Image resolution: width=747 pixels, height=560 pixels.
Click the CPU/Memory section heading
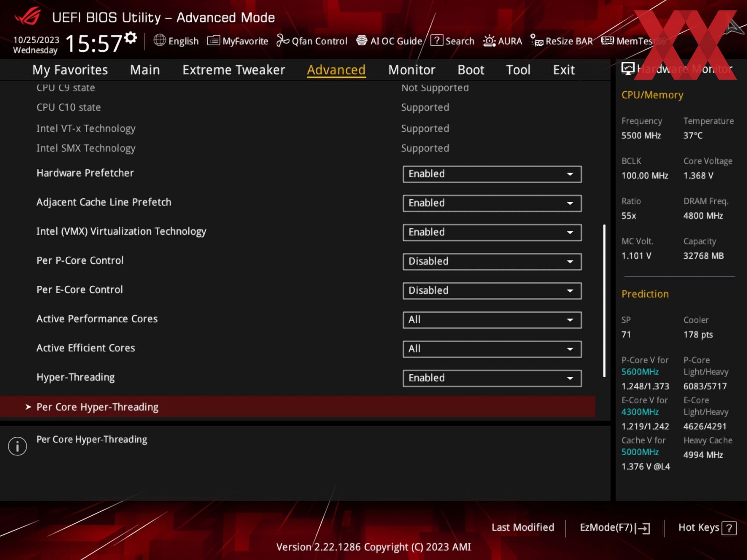(652, 95)
